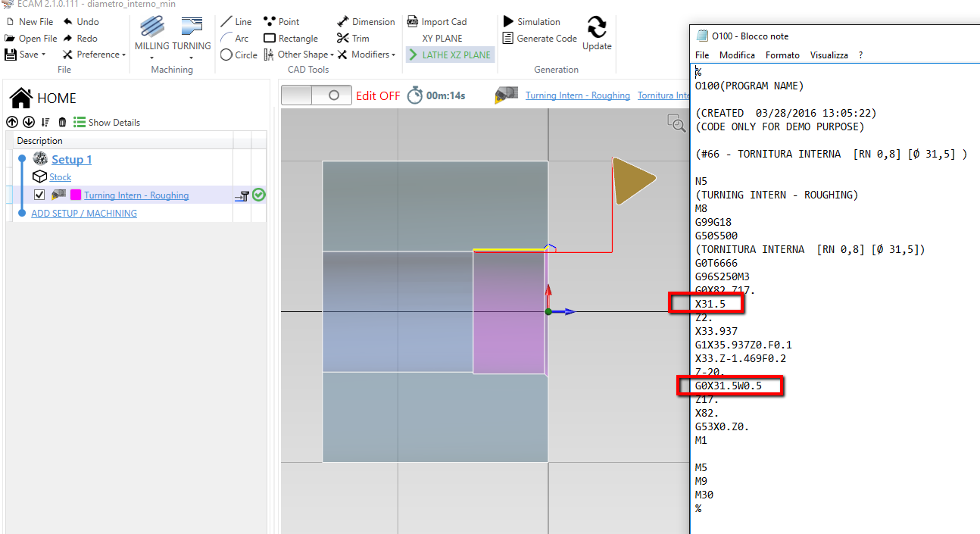Select the Circle drawing tool
Screen dimensions: 980x534
pyautogui.click(x=239, y=55)
